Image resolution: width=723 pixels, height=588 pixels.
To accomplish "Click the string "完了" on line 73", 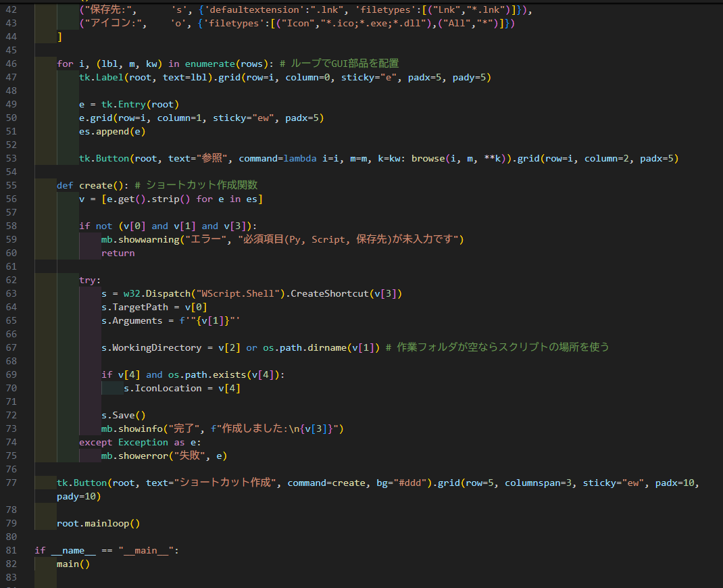I will (x=184, y=428).
